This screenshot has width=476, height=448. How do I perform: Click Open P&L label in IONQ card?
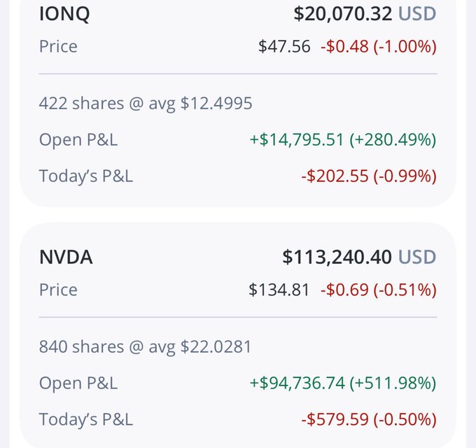(x=78, y=139)
